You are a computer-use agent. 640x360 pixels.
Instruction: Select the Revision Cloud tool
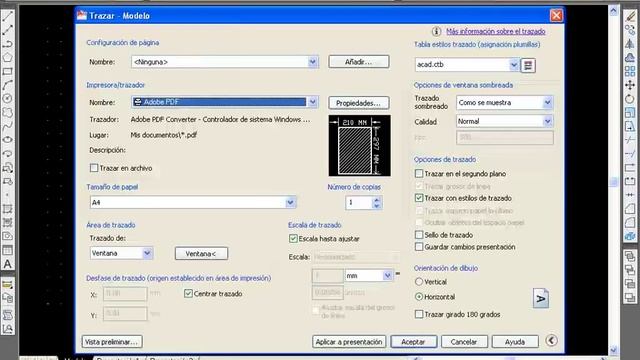[7, 112]
